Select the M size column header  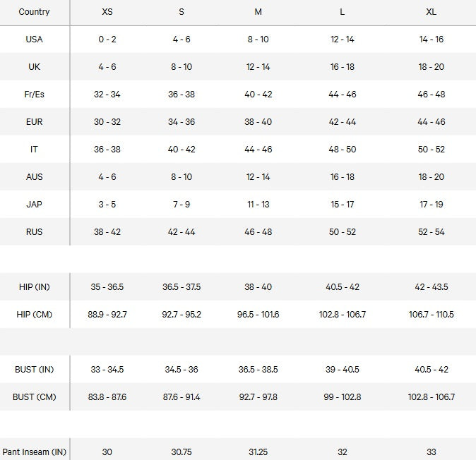(x=258, y=12)
